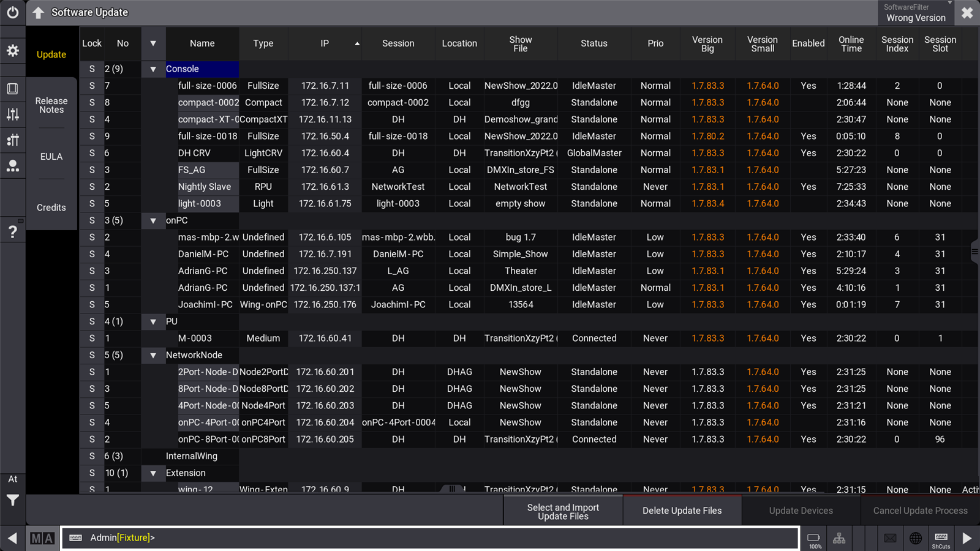Open the user profile icon in the sidebar
The height and width of the screenshot is (551, 980).
[x=12, y=166]
